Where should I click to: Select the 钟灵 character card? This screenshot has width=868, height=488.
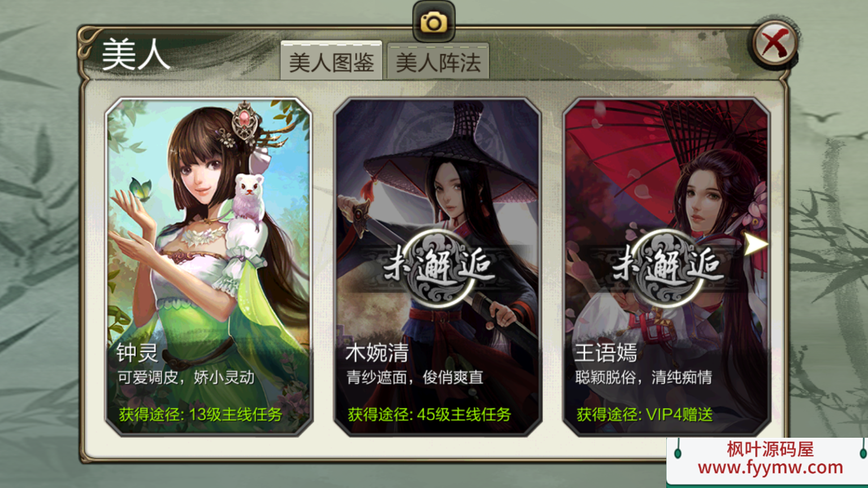tap(209, 267)
